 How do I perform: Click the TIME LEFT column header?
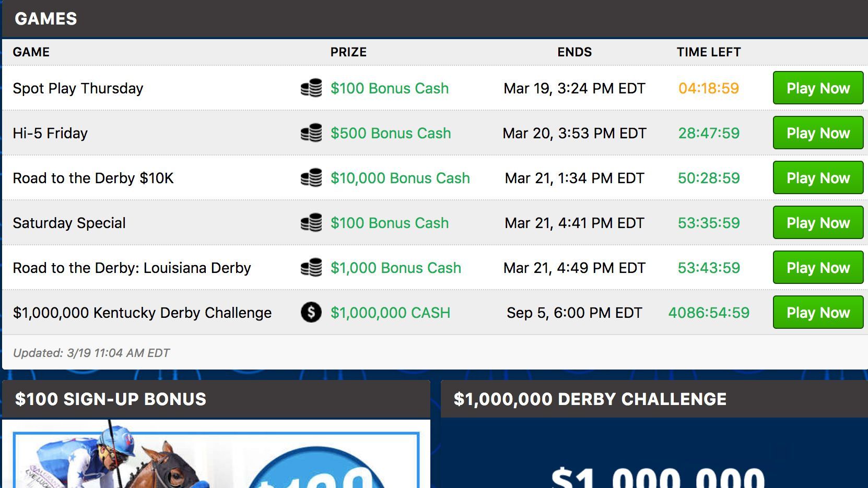(709, 52)
